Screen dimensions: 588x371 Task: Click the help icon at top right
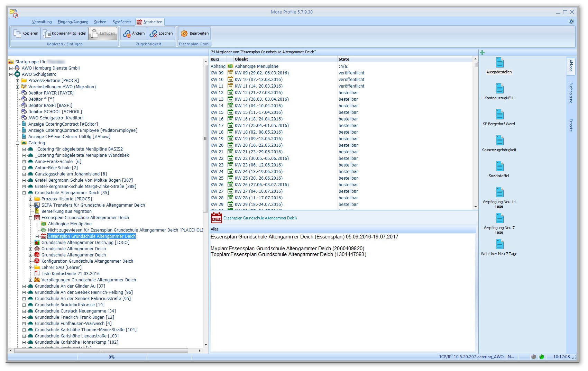point(571,21)
